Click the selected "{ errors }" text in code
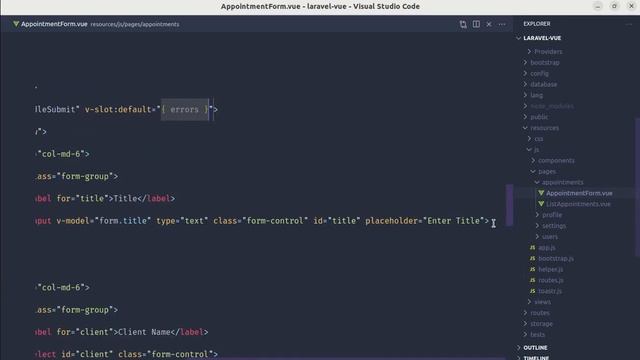Viewport: 640px width, 360px height. coord(185,109)
